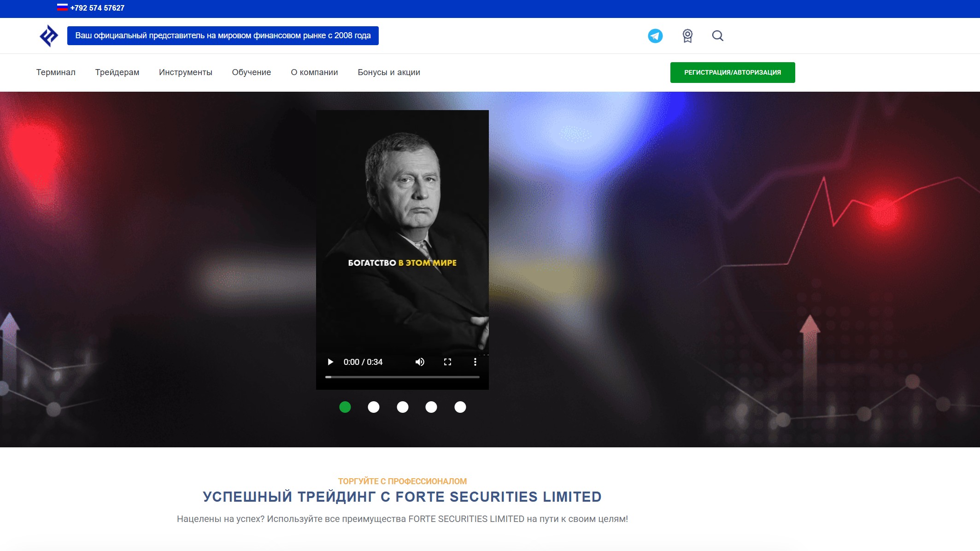980x551 pixels.
Task: Open the Telegram channel icon
Action: click(x=655, y=35)
